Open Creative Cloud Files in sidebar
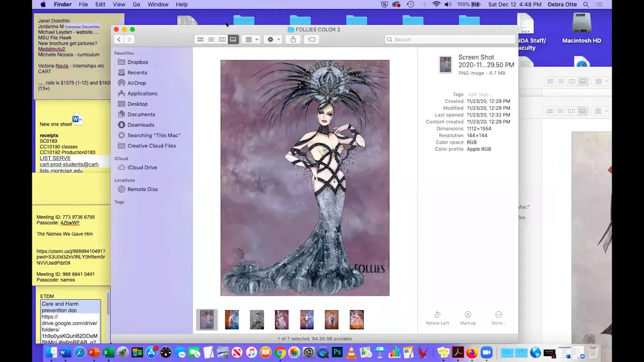 click(x=151, y=146)
